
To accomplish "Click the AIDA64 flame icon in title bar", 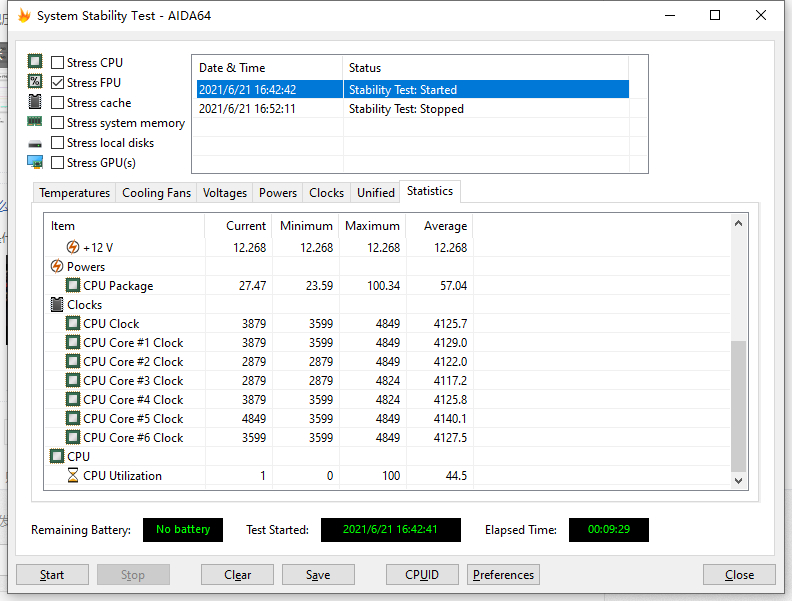I will point(24,16).
